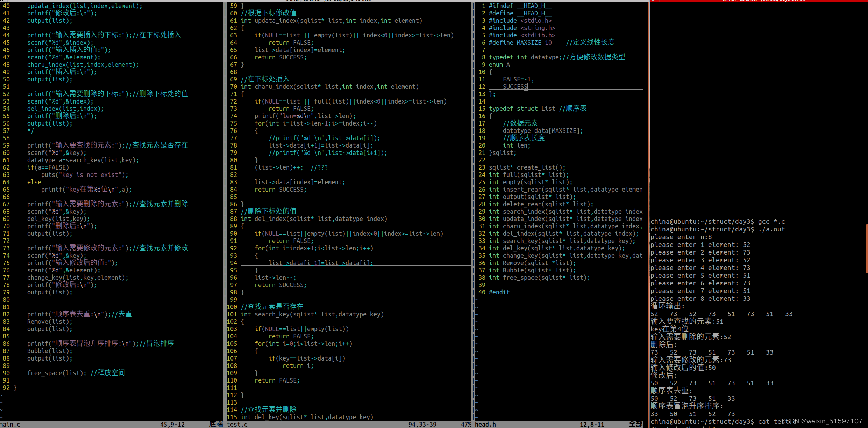Screen dimensions: 868x428
Task: Click the search_key assignment on line 61
Action: pos(83,160)
